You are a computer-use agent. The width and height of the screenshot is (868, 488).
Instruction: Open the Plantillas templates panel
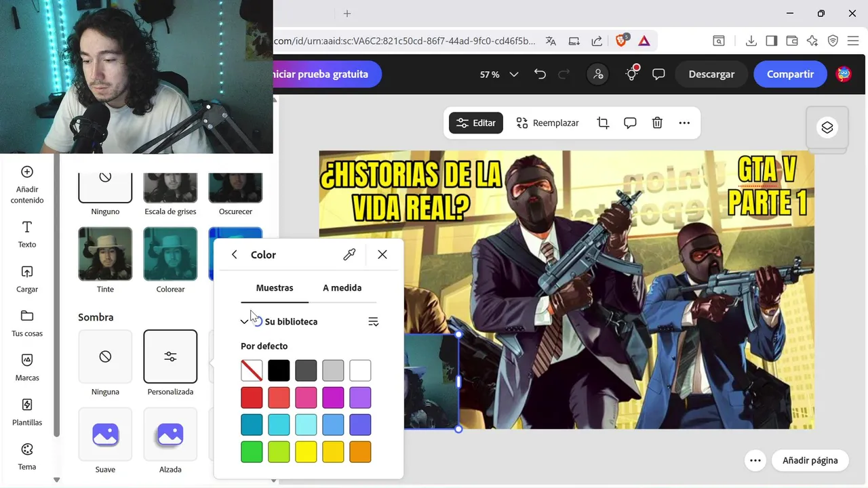[27, 412]
